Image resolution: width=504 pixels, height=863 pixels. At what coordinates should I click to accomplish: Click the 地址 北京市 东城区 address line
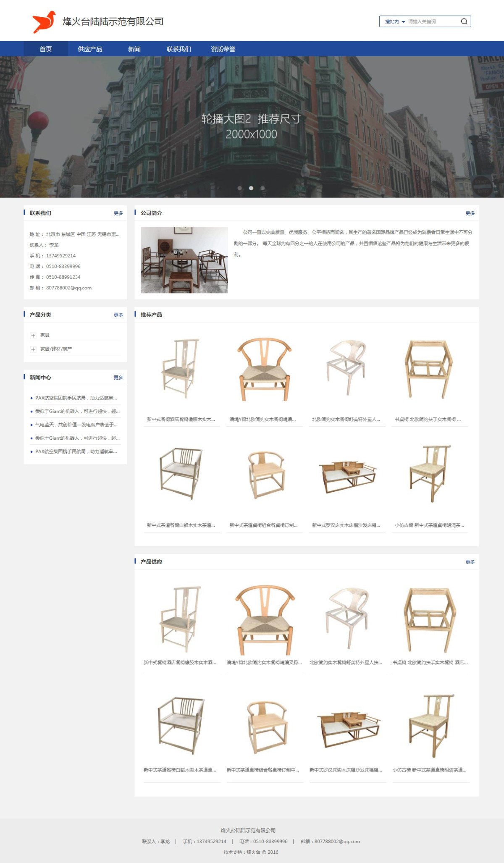click(x=75, y=234)
